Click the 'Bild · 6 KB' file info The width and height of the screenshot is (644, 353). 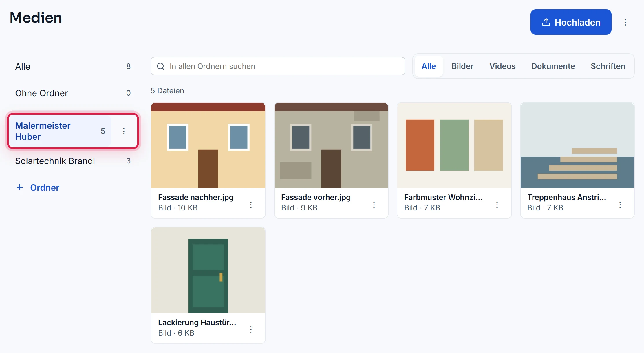[x=176, y=333]
